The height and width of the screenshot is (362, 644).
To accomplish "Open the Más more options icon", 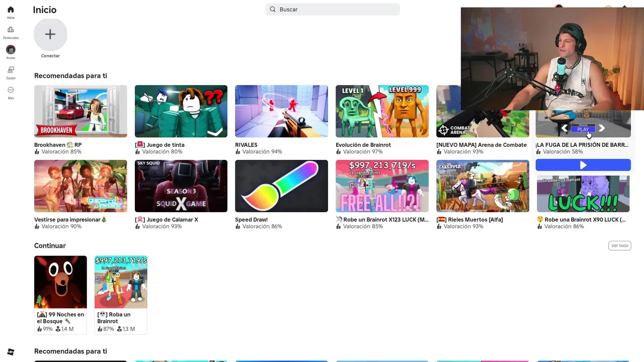I will point(11,90).
